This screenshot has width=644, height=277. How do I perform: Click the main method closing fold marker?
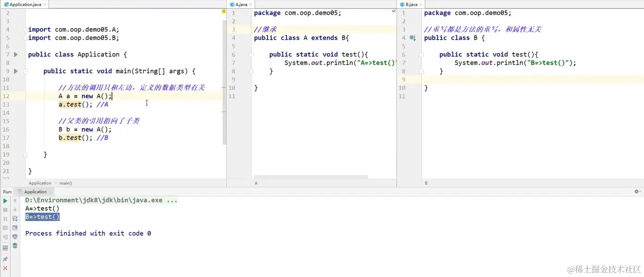[25, 154]
